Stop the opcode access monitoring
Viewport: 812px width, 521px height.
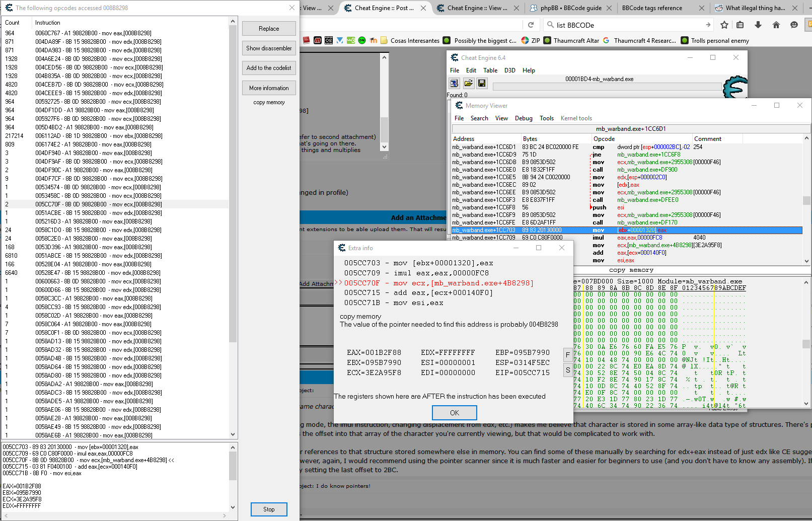pos(269,509)
